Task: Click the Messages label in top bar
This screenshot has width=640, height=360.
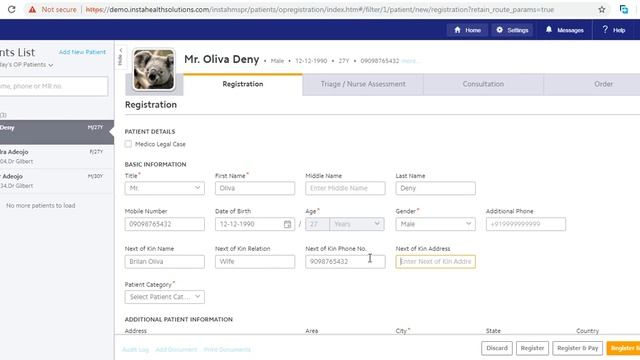Action: 570,30
